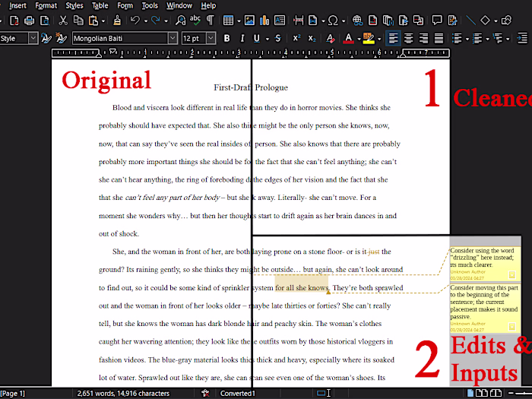Image resolution: width=532 pixels, height=399 pixels.
Task: Open the paragraph Style dropdown arrow
Action: (33, 38)
